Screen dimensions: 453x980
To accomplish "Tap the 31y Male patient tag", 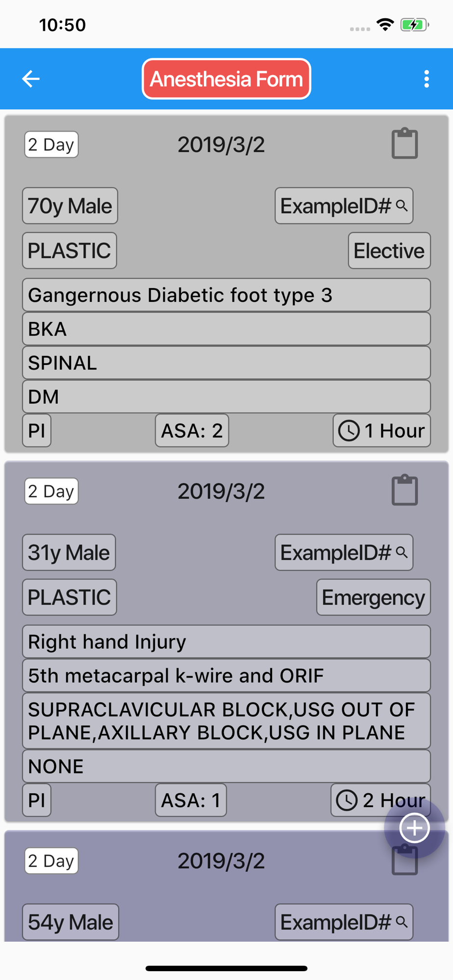I will click(x=69, y=552).
